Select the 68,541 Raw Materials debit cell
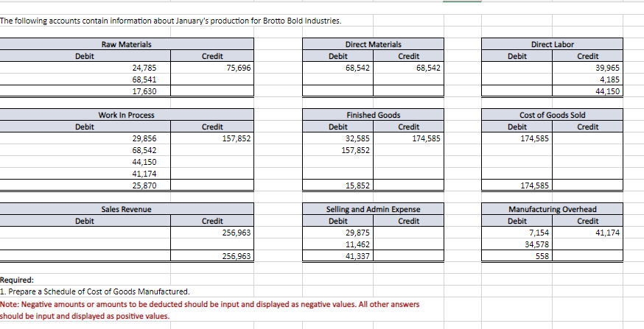 (85, 79)
